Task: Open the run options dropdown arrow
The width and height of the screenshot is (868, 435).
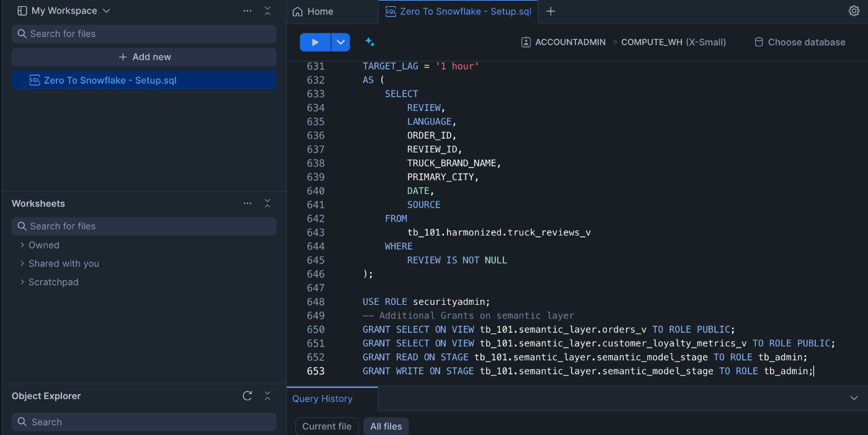Action: click(x=341, y=42)
